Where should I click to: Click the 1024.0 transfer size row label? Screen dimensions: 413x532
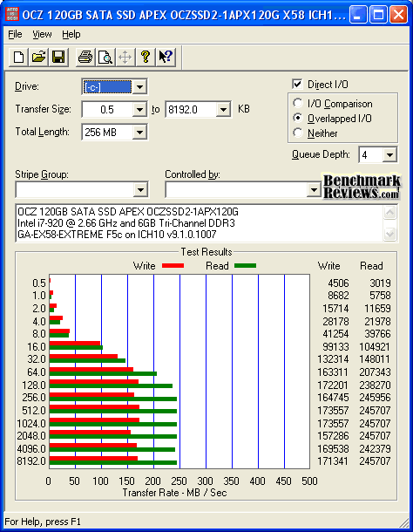(x=31, y=424)
